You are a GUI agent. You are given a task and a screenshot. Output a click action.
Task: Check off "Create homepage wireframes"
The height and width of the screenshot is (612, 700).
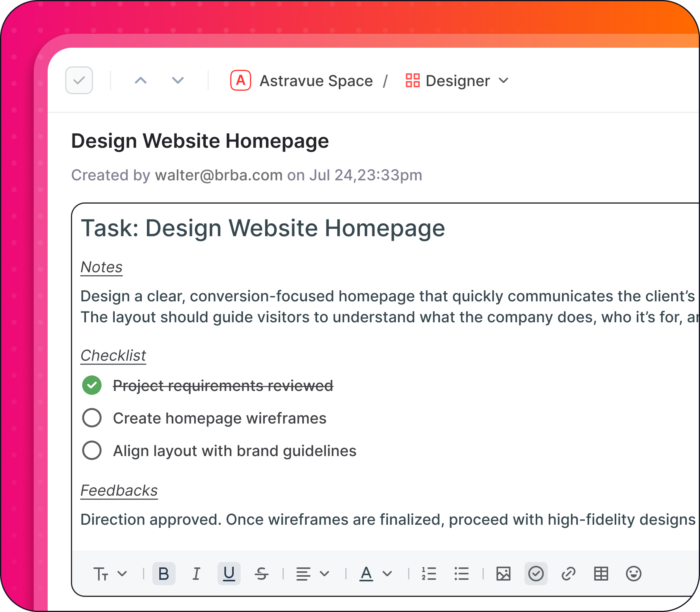92,418
